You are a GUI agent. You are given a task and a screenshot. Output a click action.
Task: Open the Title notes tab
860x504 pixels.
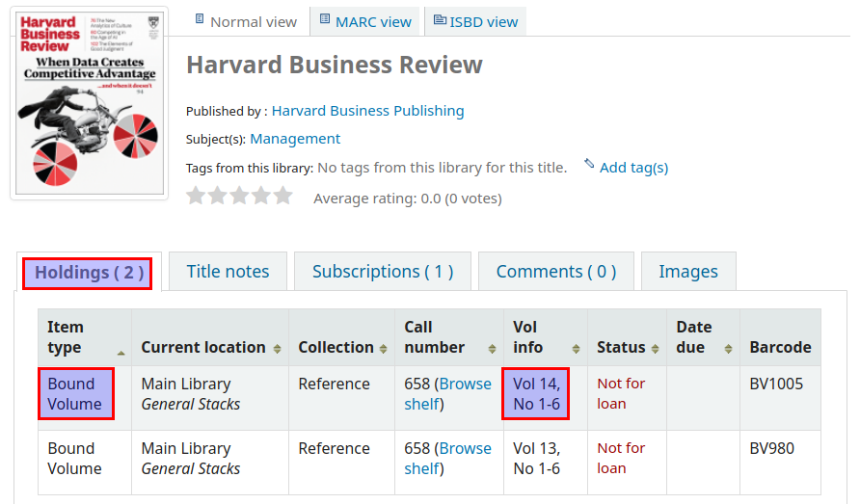[228, 272]
